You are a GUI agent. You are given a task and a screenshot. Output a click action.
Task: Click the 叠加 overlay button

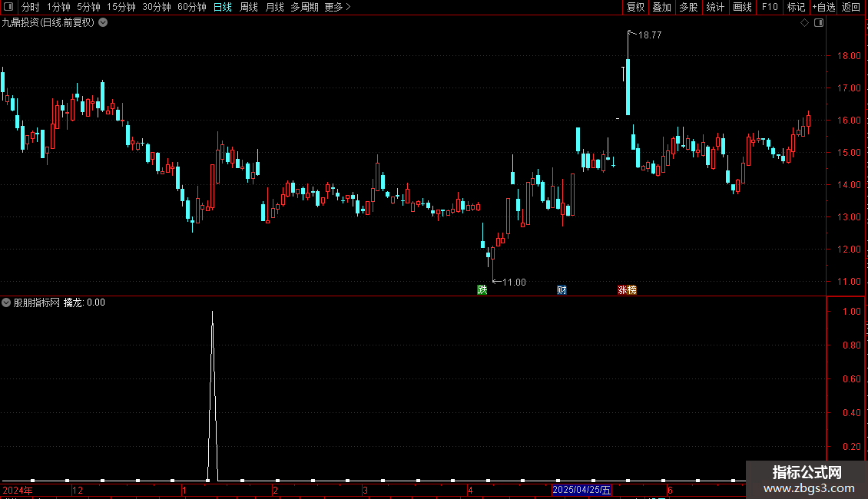pyautogui.click(x=661, y=7)
